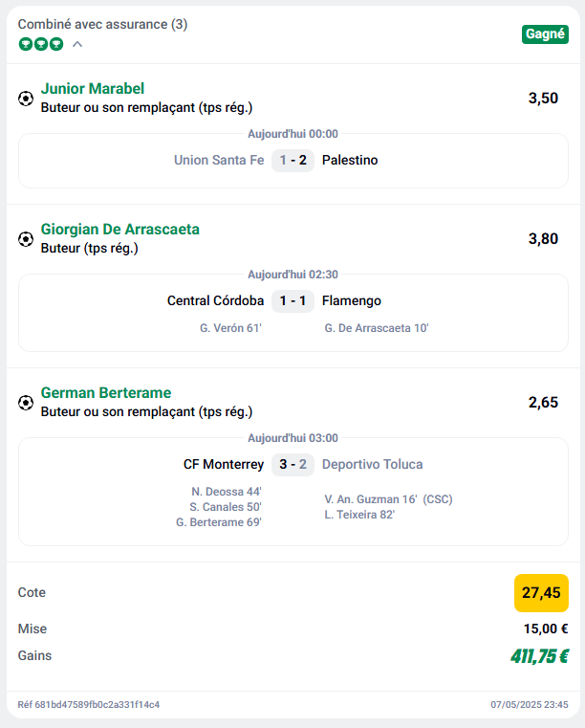Click the soccer ball icon beside Junior Marabel

click(26, 99)
